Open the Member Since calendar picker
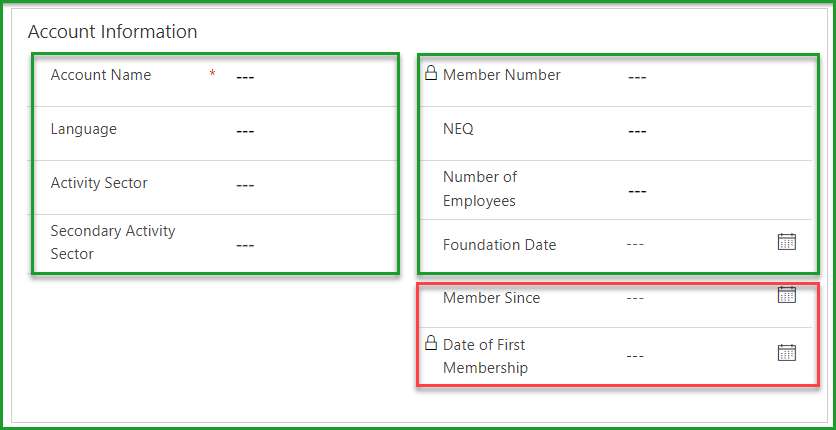836x430 pixels. [787, 295]
